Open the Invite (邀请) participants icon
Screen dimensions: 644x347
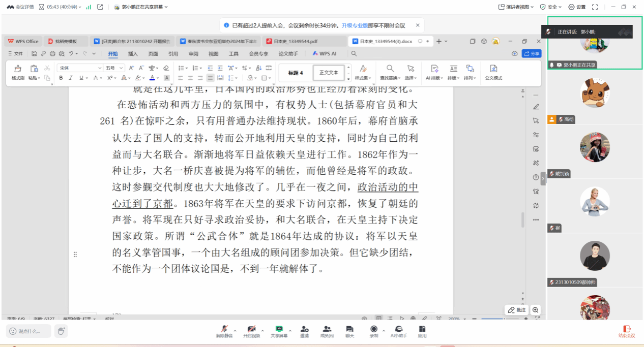pyautogui.click(x=304, y=331)
